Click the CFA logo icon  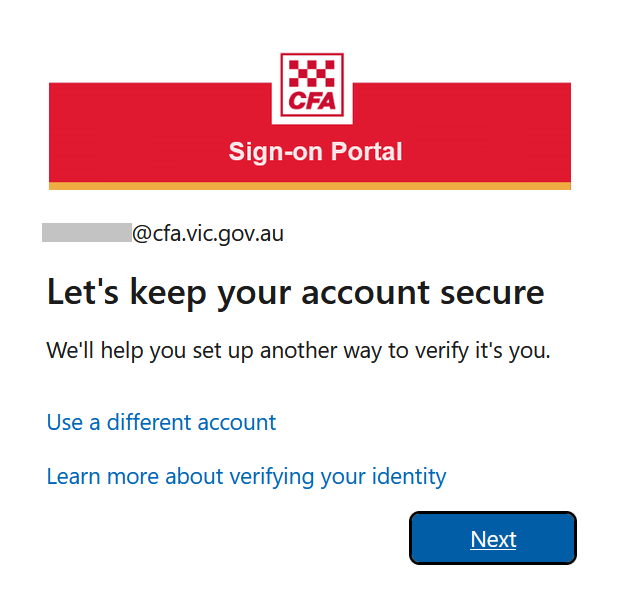click(312, 85)
